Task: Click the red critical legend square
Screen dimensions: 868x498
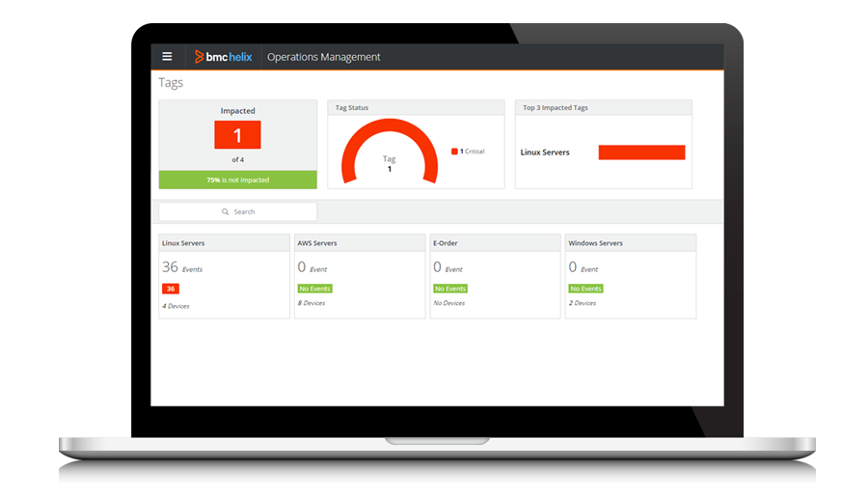Action: click(454, 152)
